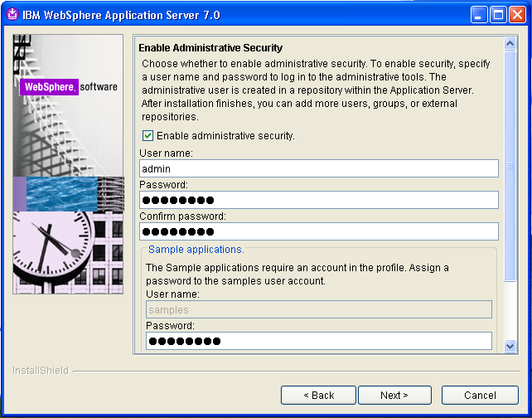Proceed with the Next button
Image resolution: width=532 pixels, height=418 pixels.
click(394, 396)
